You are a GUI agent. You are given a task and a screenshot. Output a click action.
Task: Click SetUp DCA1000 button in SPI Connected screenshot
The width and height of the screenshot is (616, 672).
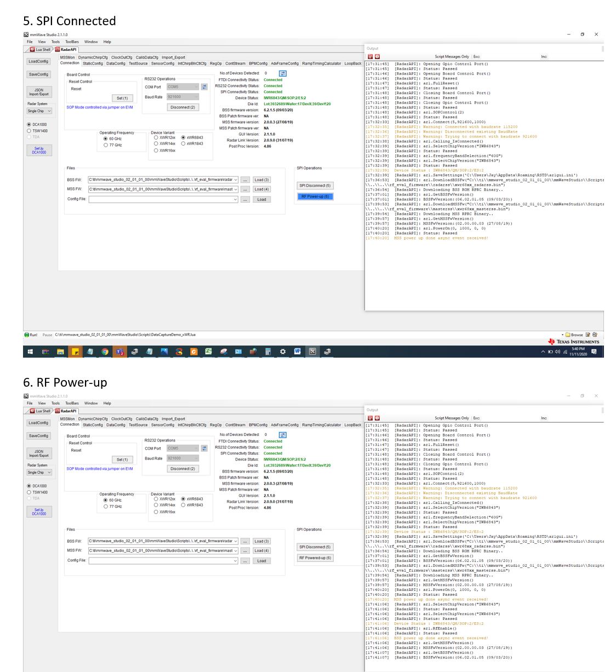(39, 151)
